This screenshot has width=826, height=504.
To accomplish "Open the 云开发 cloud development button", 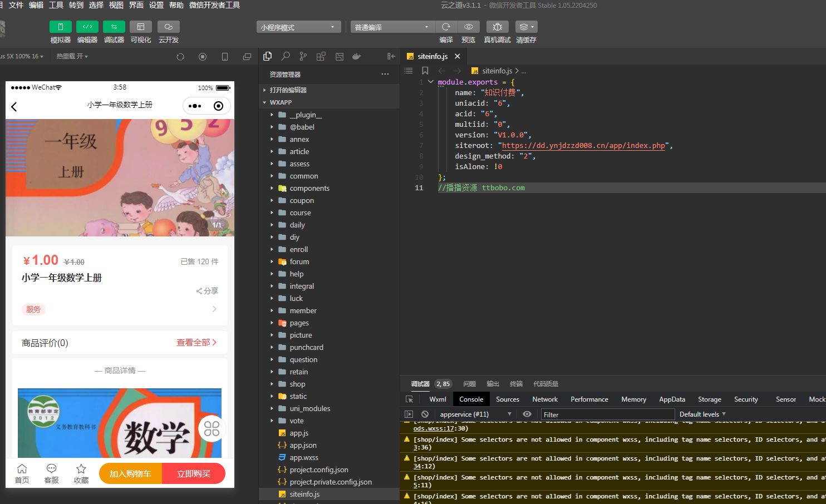I will tap(169, 27).
